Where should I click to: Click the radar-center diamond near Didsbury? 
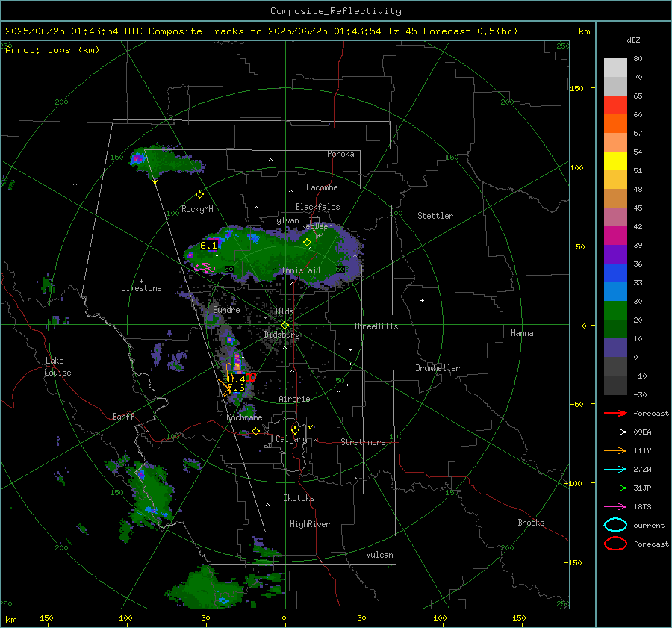click(284, 326)
